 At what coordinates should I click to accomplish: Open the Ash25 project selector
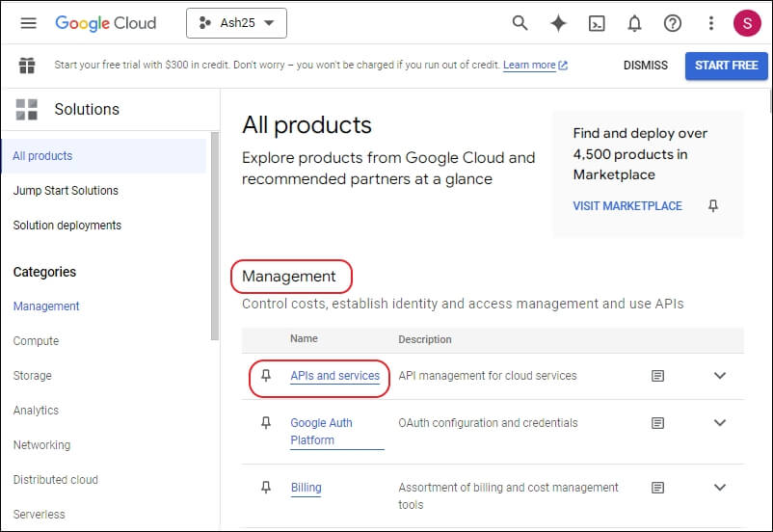point(236,23)
